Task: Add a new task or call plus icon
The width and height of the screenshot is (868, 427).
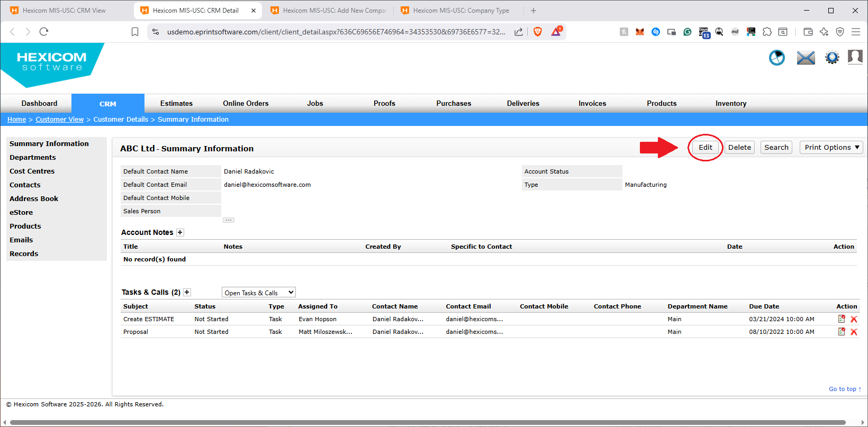Action: [187, 292]
